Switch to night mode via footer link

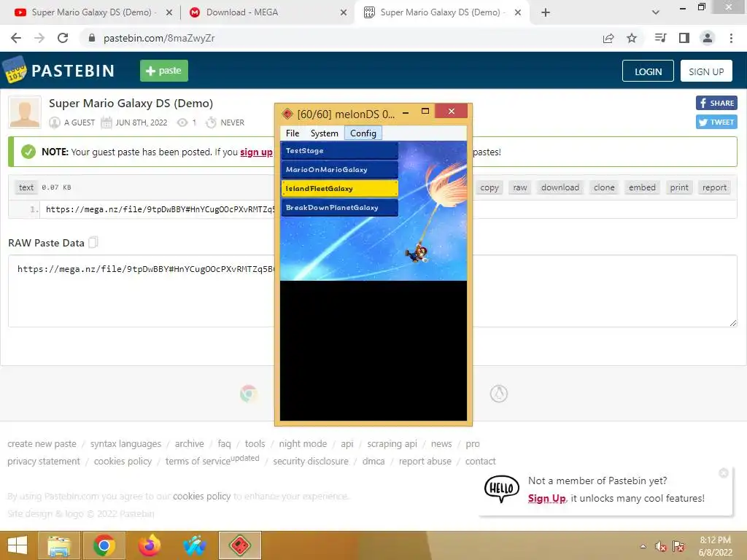coord(303,444)
